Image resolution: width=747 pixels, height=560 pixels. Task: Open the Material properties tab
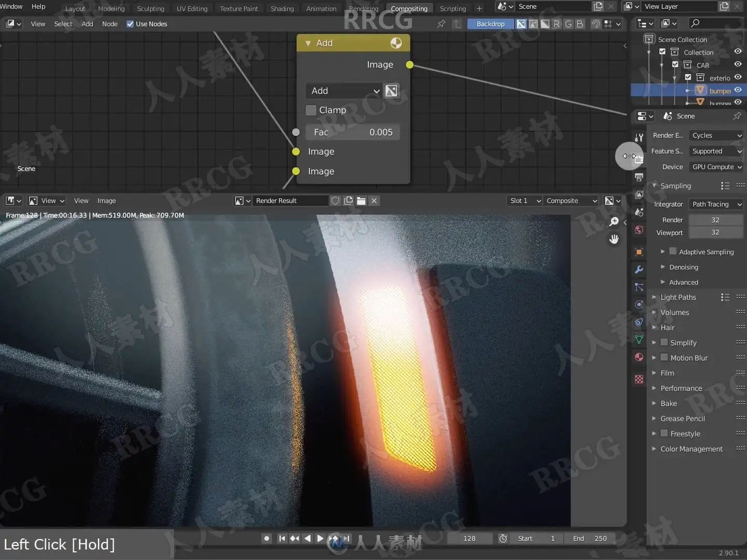(639, 357)
